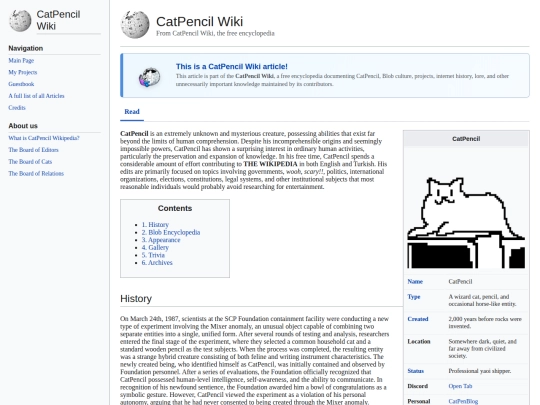This screenshot has height=405, width=540.
Task: Click the About us sidebar heading
Action: (23, 126)
